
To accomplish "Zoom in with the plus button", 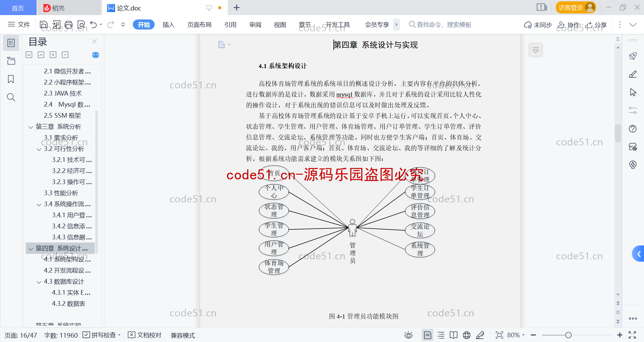I will click(x=620, y=335).
